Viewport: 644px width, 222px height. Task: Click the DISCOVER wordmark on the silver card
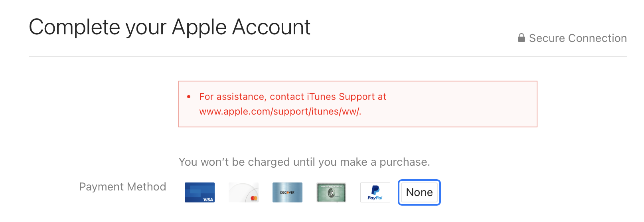tap(287, 192)
